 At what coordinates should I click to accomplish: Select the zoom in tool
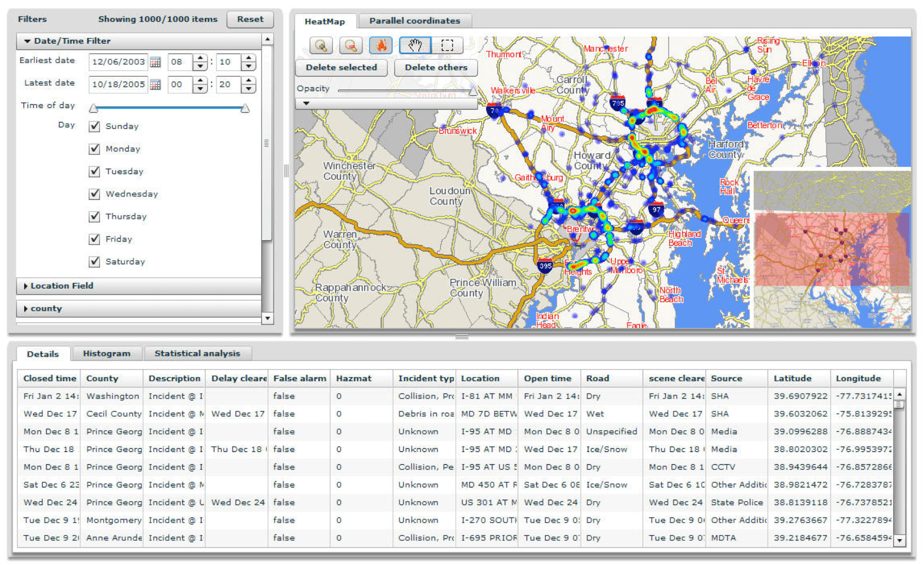pyautogui.click(x=321, y=45)
